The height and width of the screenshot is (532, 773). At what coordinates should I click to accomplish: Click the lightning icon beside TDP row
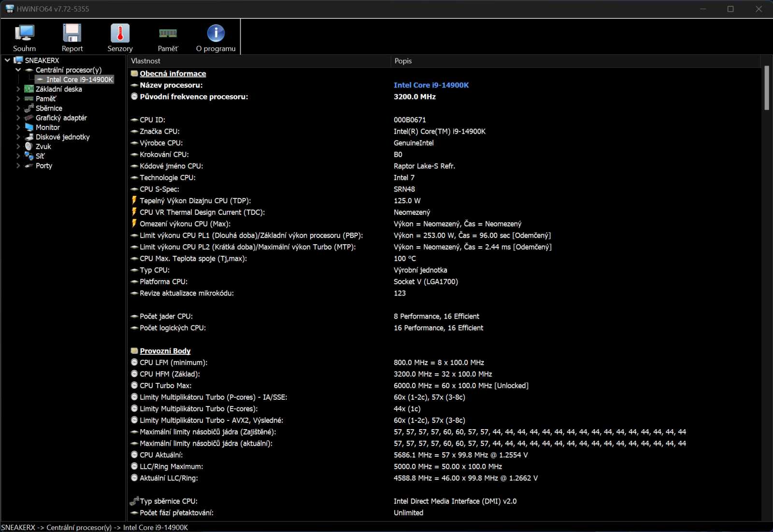[134, 200]
